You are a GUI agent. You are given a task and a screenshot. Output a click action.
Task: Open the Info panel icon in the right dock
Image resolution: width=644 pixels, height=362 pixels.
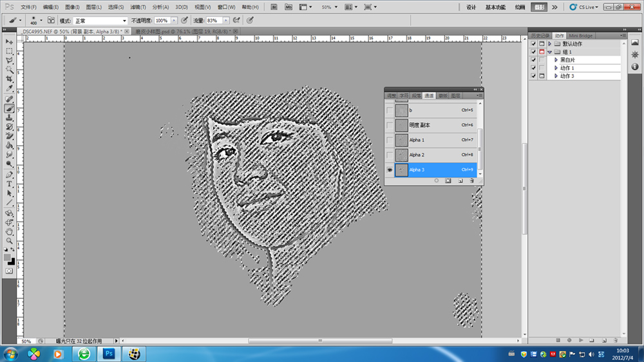[634, 66]
